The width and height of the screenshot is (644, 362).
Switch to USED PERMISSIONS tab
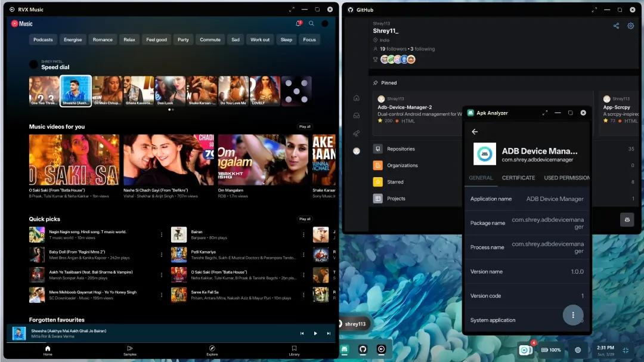tap(566, 178)
